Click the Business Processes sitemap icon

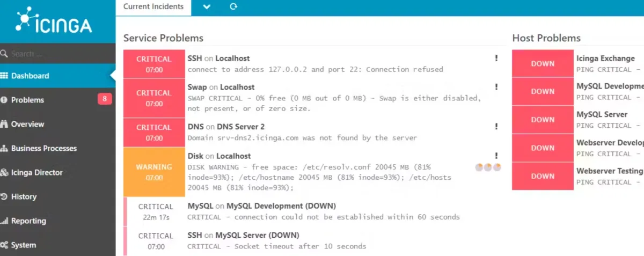pyautogui.click(x=4, y=148)
